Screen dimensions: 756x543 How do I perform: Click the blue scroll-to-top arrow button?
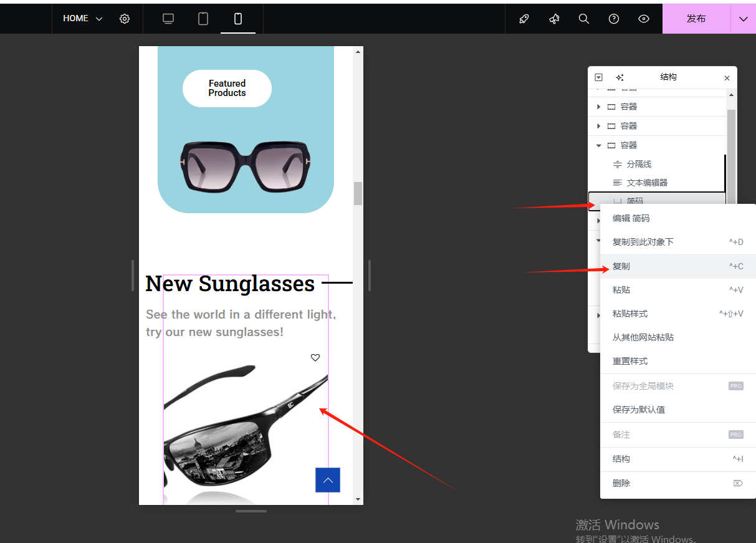coord(328,480)
